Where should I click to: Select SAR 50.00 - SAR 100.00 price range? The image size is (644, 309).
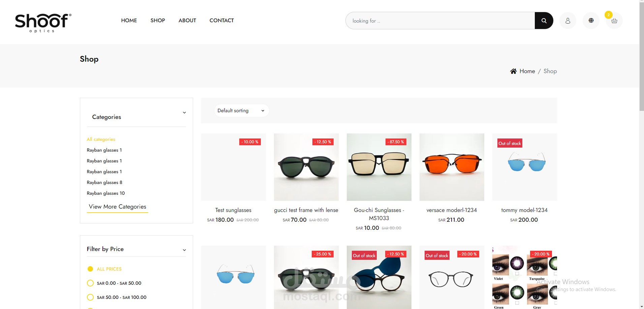[x=90, y=297]
